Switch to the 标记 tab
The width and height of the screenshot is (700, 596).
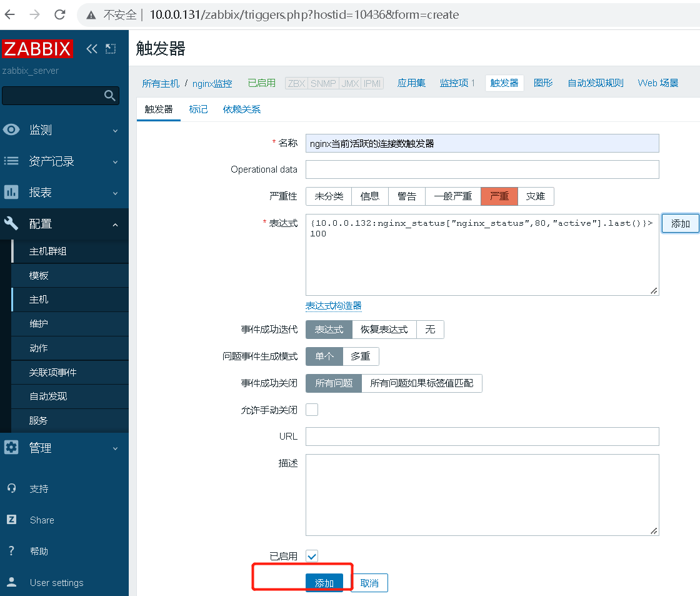198,109
